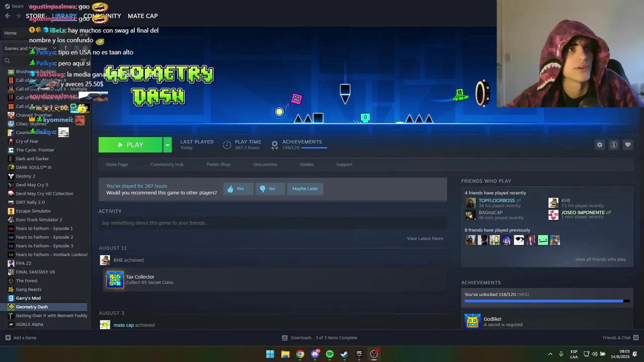Click the Play Time clock icon

pyautogui.click(x=227, y=145)
